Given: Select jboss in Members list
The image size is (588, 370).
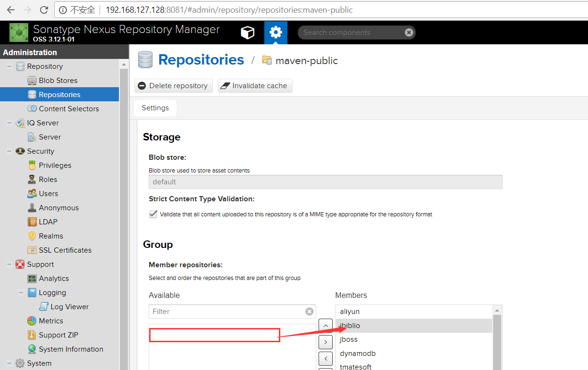Looking at the screenshot, I should coord(349,339).
